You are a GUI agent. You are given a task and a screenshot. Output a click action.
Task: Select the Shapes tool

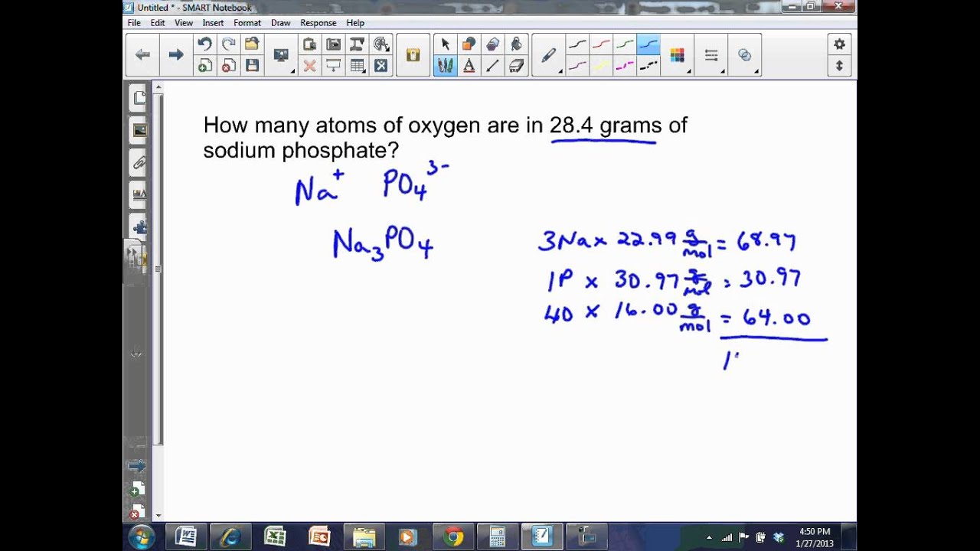click(469, 44)
